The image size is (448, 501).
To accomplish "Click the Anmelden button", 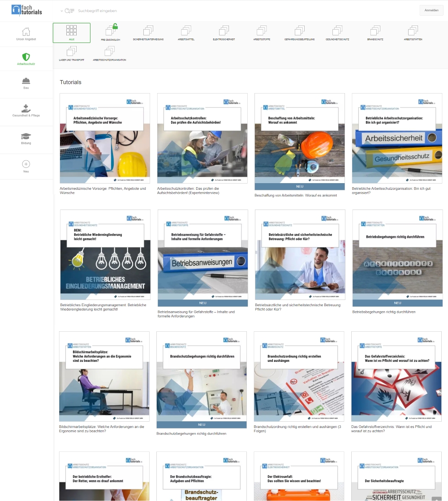I will point(431,10).
